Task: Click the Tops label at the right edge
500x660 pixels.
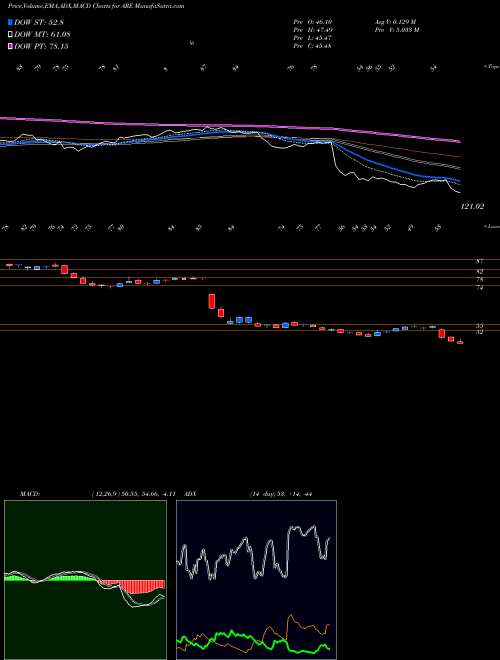Action: tap(491, 67)
